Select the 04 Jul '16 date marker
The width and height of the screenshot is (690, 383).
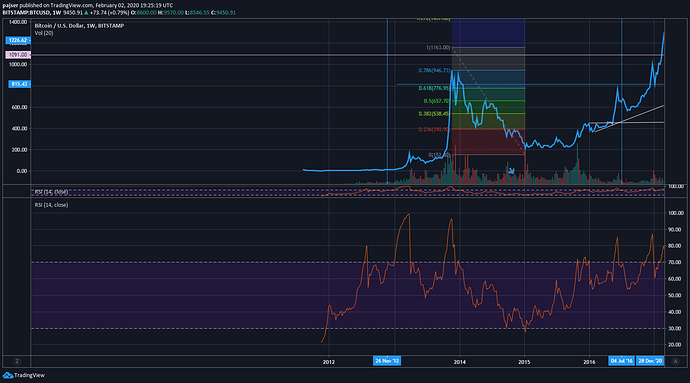621,361
